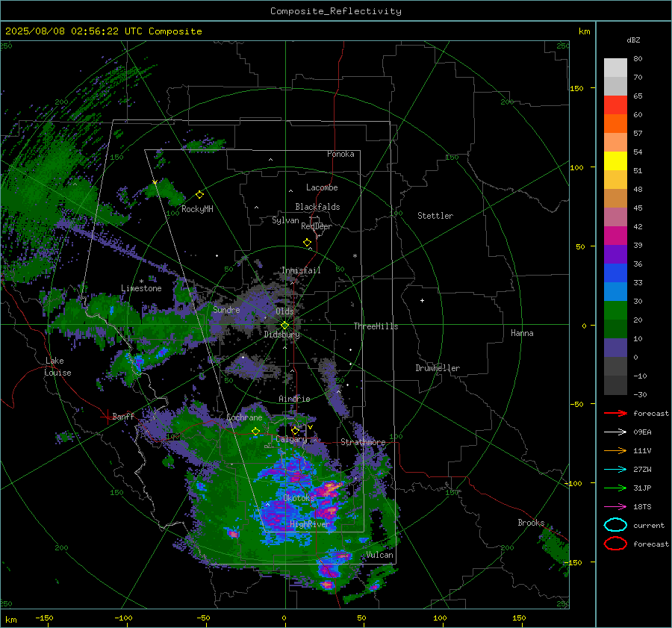Click the Olds city label
This screenshot has width=672, height=628.
pyautogui.click(x=284, y=311)
